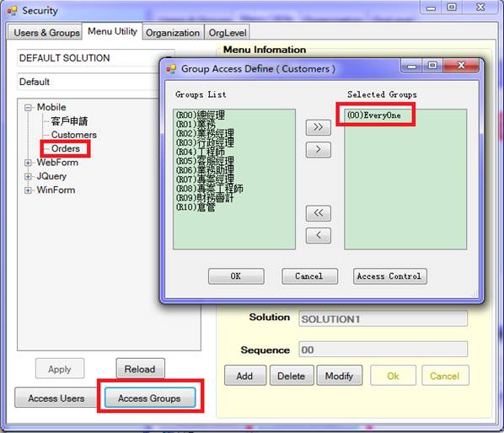Screen dimensions: 504x433
Task: Close the Group Access Define dialog
Action: coord(461,66)
